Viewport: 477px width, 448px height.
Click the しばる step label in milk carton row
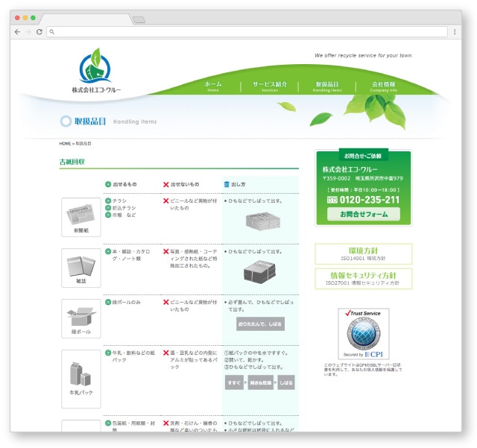tap(286, 382)
